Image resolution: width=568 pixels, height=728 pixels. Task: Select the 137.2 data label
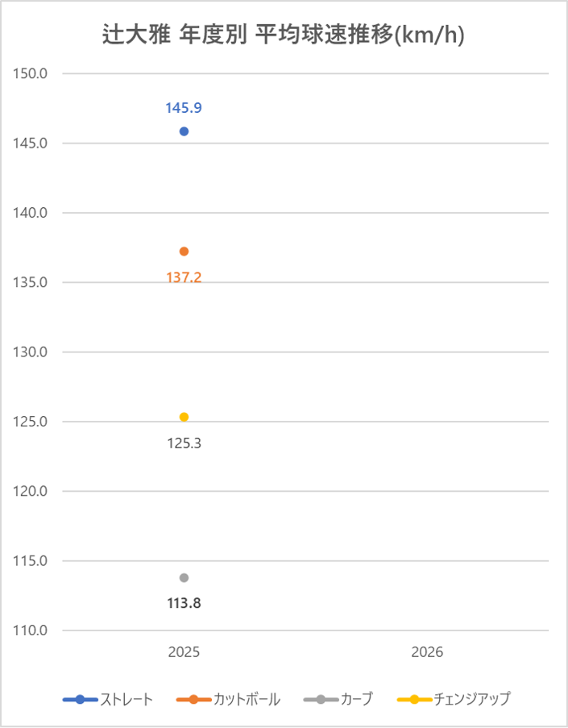(184, 277)
